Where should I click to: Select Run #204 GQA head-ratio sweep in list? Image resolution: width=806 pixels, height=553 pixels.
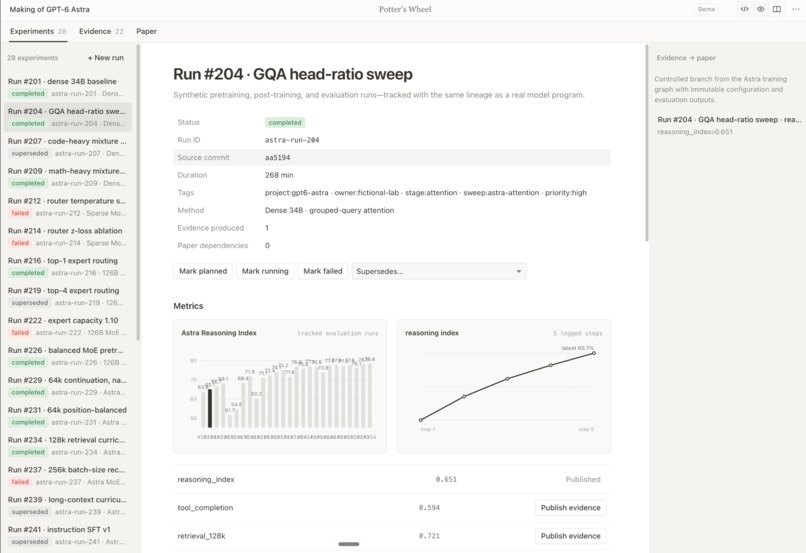[x=67, y=117]
